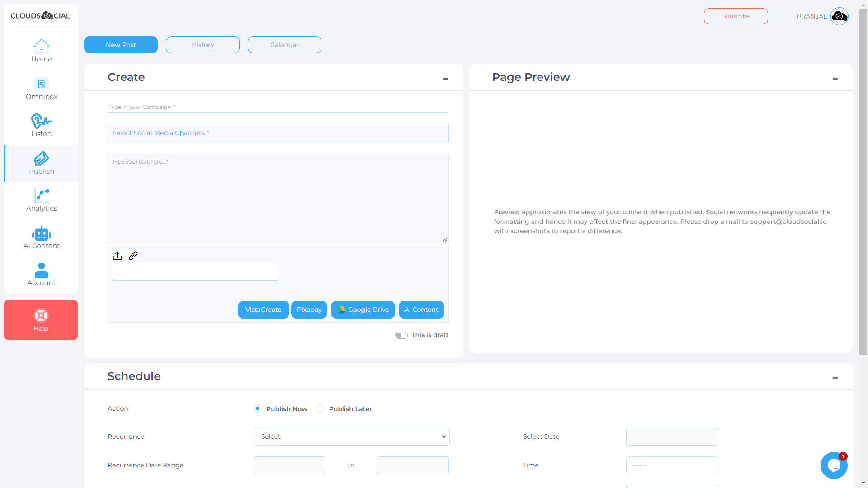Image resolution: width=868 pixels, height=488 pixels.
Task: Select the Publish Now radio button
Action: (258, 408)
